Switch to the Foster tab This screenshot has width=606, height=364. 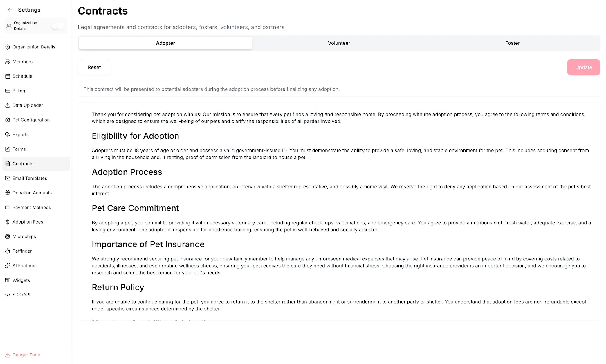tap(512, 43)
